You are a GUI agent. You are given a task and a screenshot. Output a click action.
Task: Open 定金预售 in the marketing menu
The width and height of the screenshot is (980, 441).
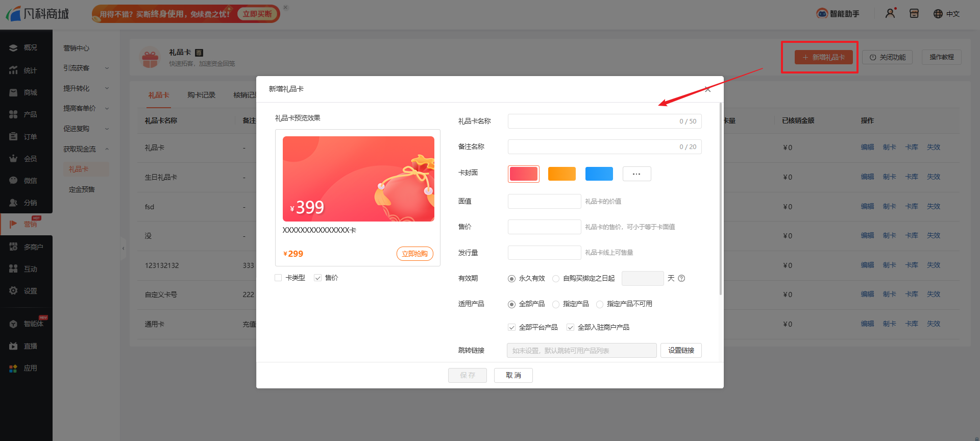[82, 189]
